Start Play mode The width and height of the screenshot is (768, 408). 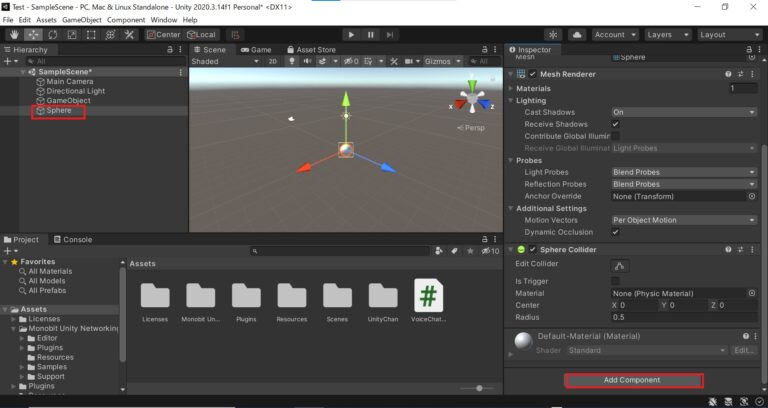coord(351,35)
